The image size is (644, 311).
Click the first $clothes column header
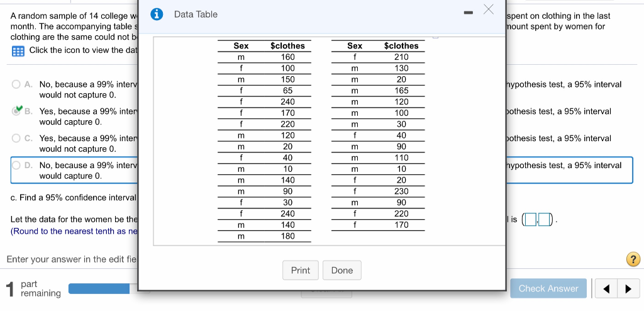point(287,46)
